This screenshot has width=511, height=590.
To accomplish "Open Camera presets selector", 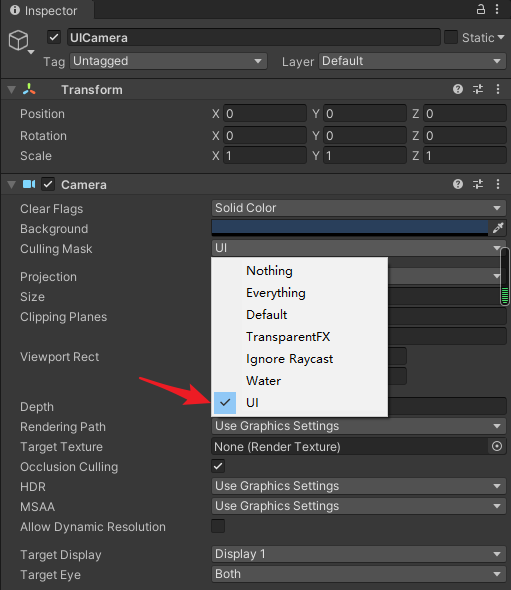I will tap(478, 184).
